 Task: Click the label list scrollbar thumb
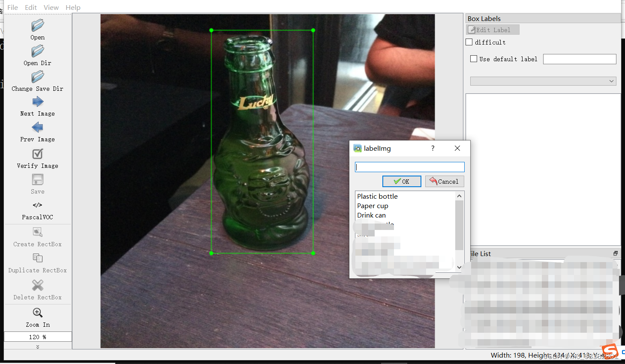[x=459, y=225]
